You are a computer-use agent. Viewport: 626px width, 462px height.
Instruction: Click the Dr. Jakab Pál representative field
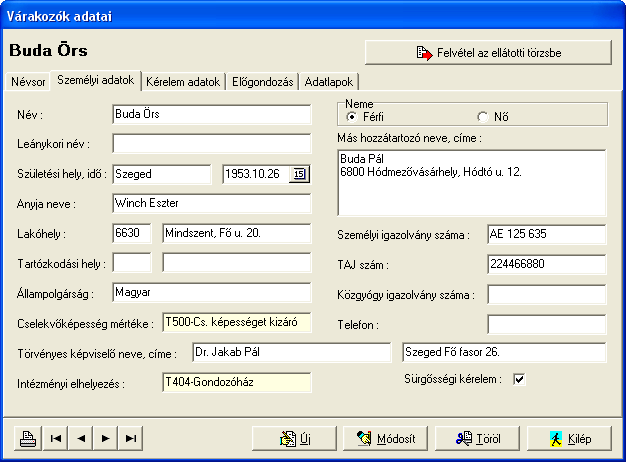coord(291,352)
